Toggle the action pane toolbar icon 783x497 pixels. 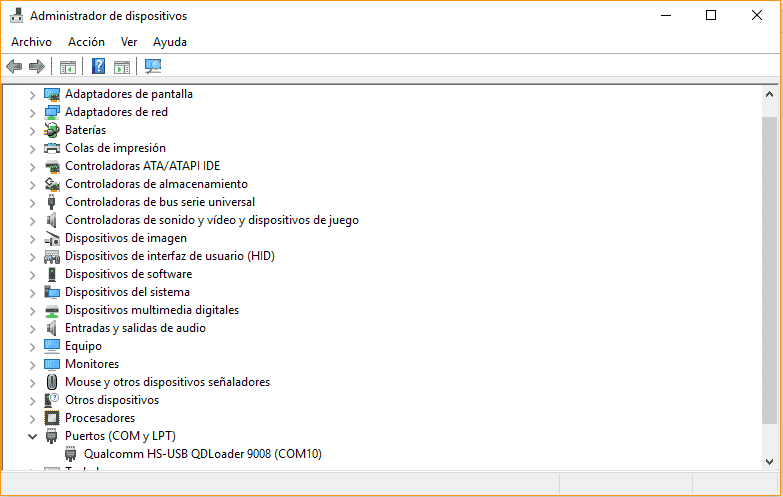click(121, 66)
